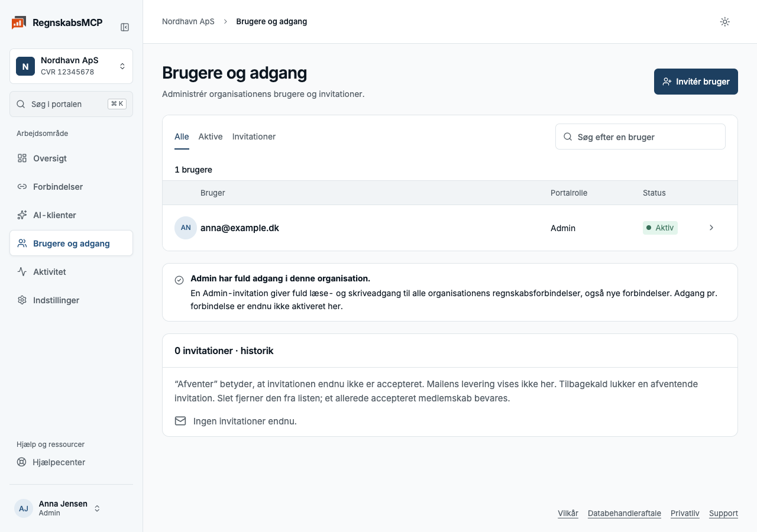Click the Aktiv status badge

click(660, 228)
